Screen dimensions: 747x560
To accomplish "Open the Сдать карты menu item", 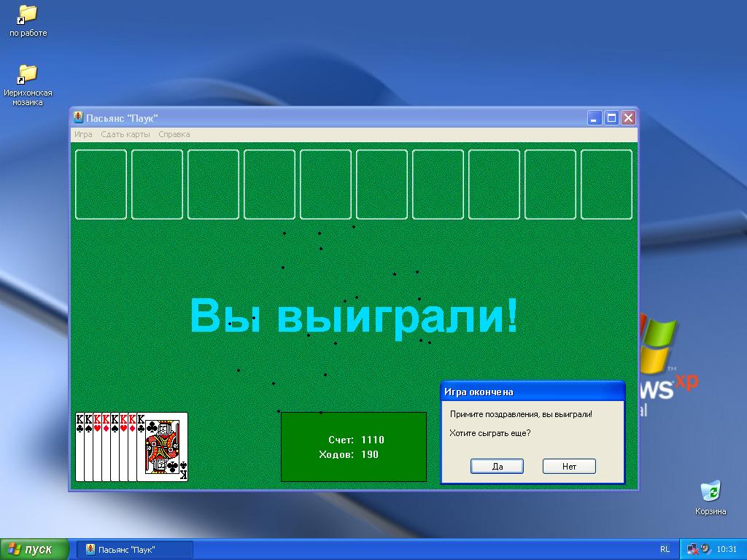I will (125, 134).
